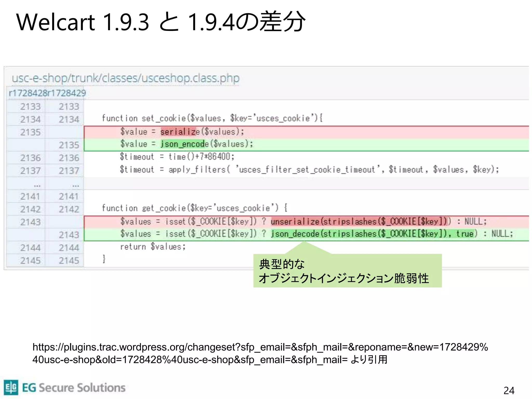The width and height of the screenshot is (532, 399).
Task: Click new line number 2136
Action: pos(69,158)
